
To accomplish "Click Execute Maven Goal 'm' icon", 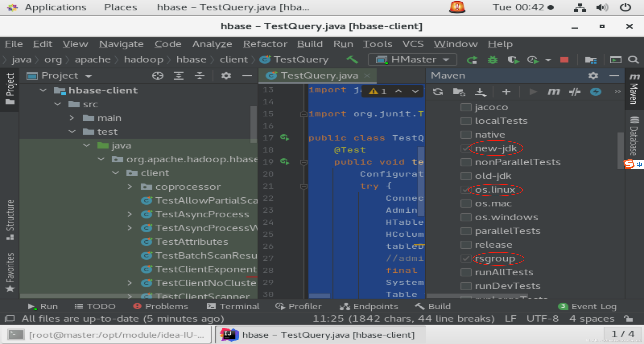I will (x=554, y=92).
